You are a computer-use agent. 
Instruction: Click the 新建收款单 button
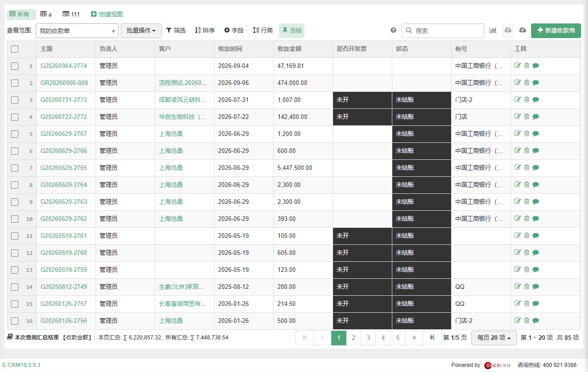coord(556,31)
